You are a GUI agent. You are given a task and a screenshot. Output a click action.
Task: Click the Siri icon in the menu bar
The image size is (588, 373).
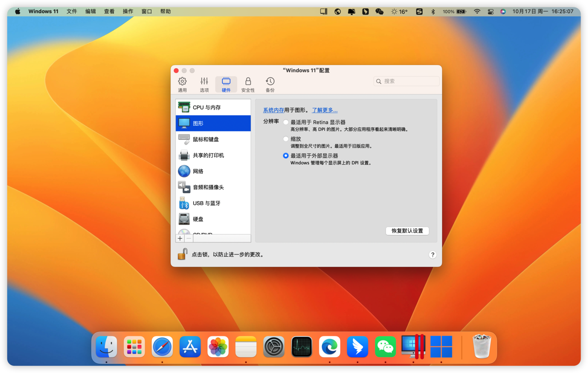coord(503,11)
